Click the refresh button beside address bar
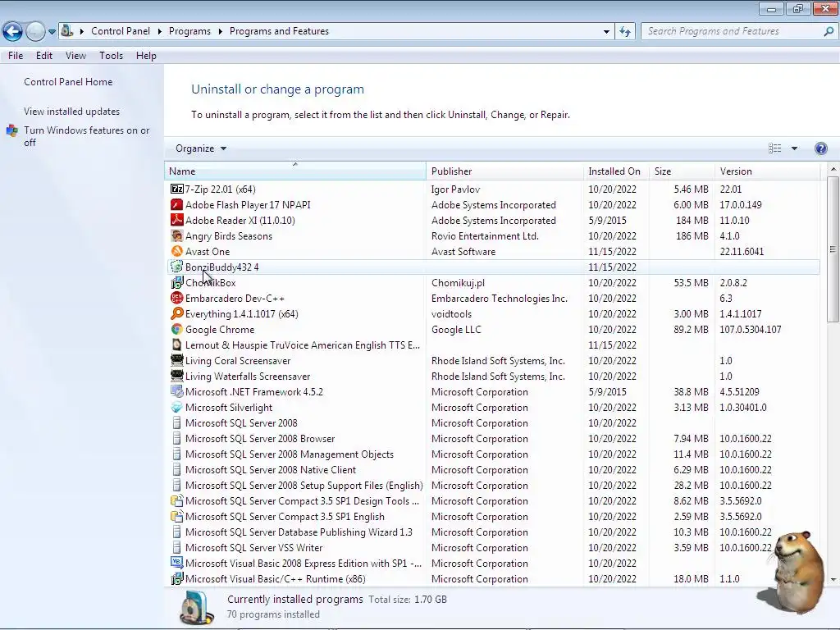This screenshot has height=630, width=840. coord(625,32)
